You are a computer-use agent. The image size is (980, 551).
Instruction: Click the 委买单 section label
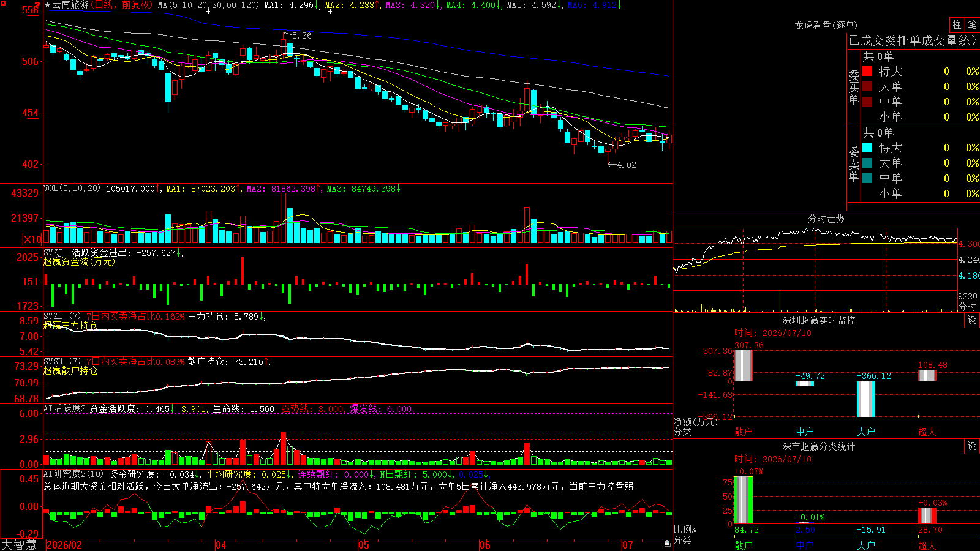[854, 87]
